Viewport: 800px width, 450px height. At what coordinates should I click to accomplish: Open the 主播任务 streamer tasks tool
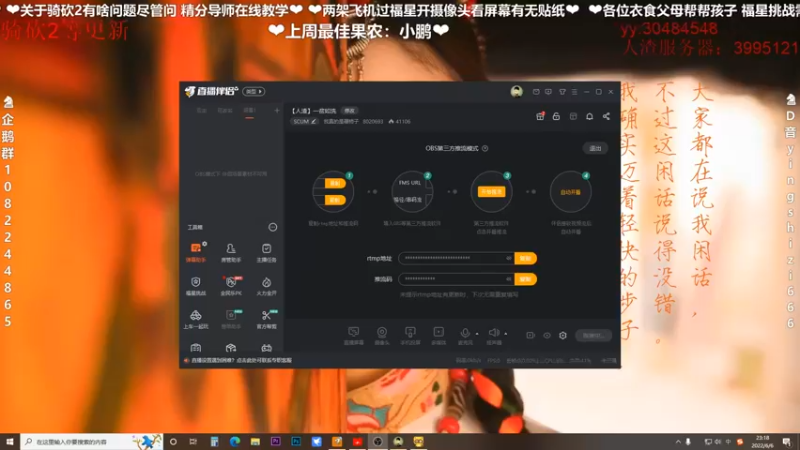pos(266,252)
